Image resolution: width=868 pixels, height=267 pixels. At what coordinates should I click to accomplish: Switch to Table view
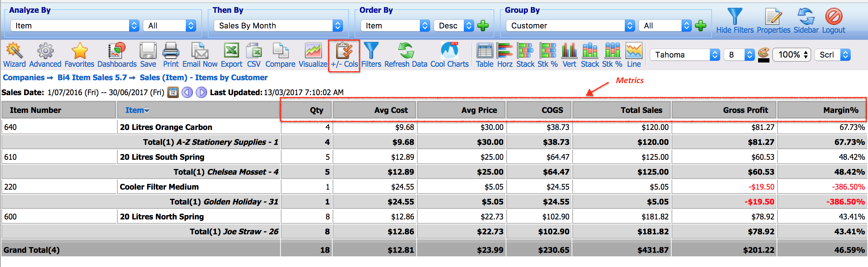(485, 55)
